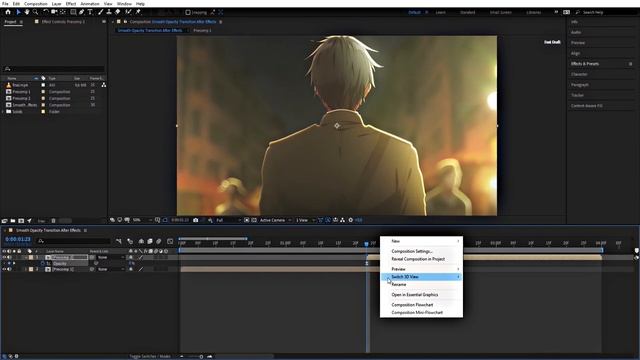Mute audio of layer 1

tap(9, 258)
